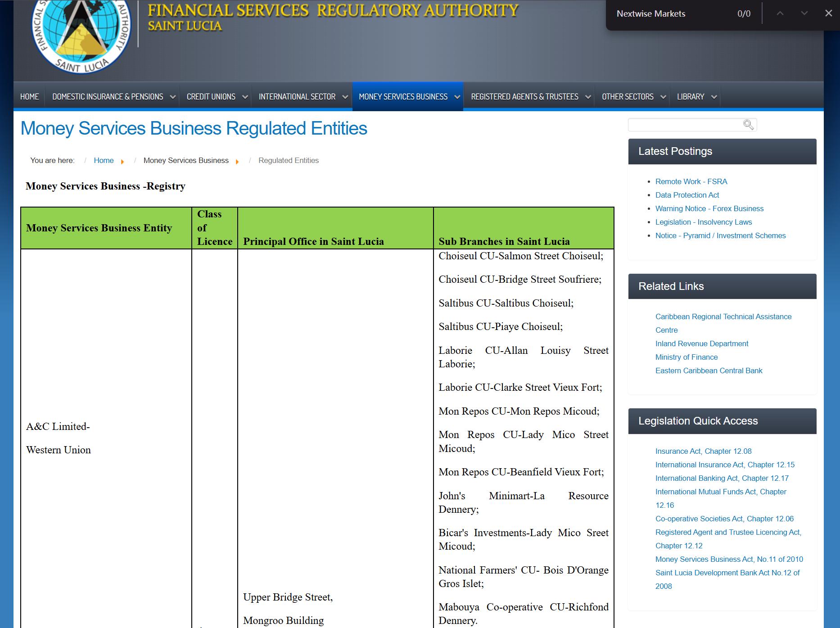This screenshot has width=840, height=628.
Task: Close the find bar
Action: [828, 14]
